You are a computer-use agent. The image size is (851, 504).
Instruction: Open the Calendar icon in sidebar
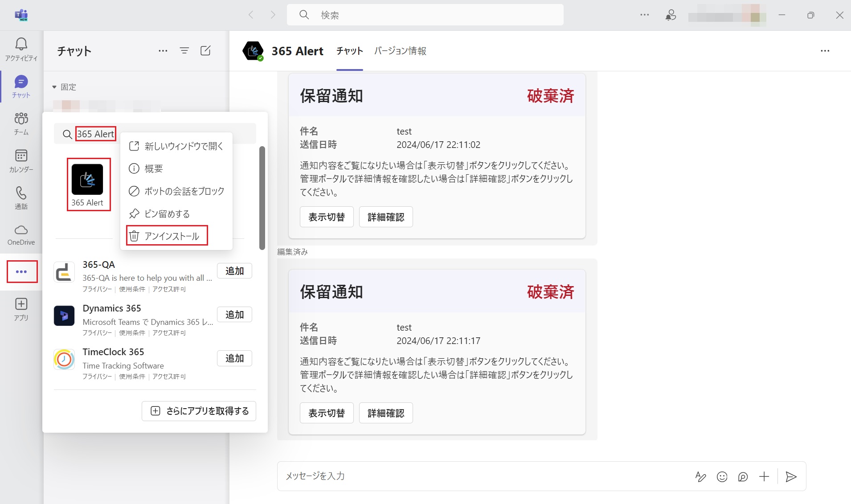(x=21, y=160)
